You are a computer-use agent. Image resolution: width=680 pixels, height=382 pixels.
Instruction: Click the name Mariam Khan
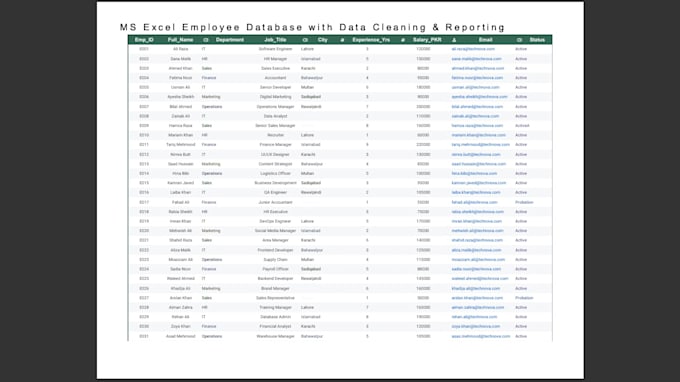pos(180,135)
